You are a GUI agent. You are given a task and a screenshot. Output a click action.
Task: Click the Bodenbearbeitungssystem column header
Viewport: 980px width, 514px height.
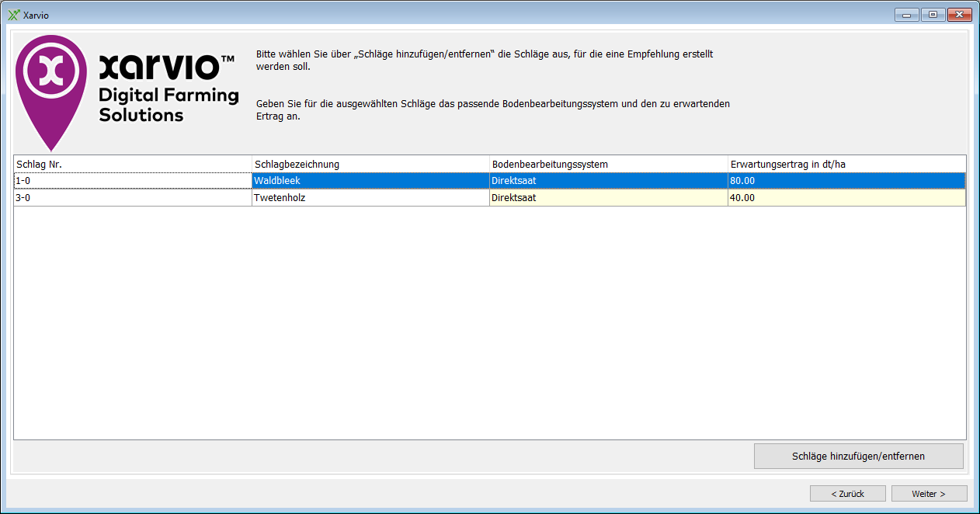[x=608, y=164]
